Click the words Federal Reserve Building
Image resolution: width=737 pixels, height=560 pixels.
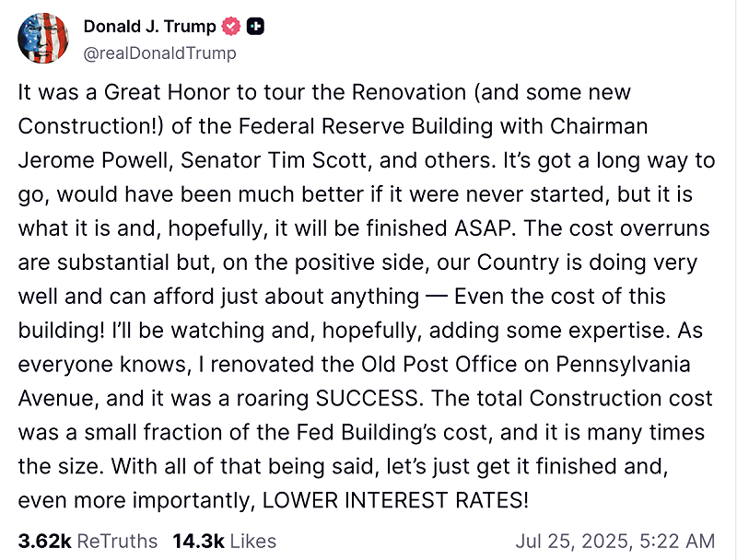(x=366, y=126)
